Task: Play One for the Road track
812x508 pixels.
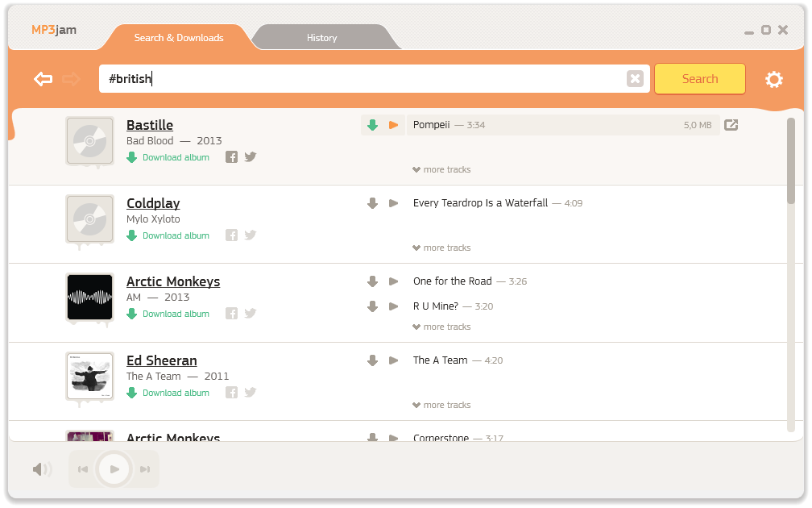Action: pyautogui.click(x=394, y=281)
